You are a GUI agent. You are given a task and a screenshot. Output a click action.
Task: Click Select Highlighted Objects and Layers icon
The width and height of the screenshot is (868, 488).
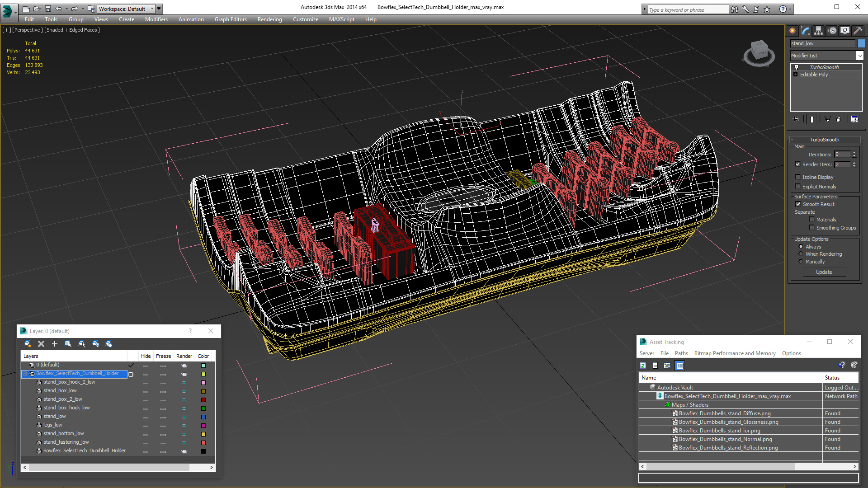click(x=68, y=344)
